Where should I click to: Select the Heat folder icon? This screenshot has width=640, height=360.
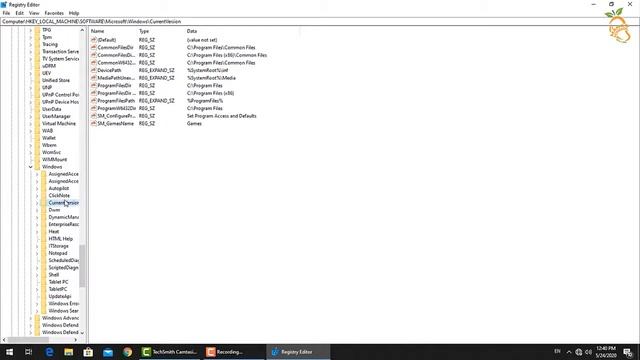[x=44, y=231]
